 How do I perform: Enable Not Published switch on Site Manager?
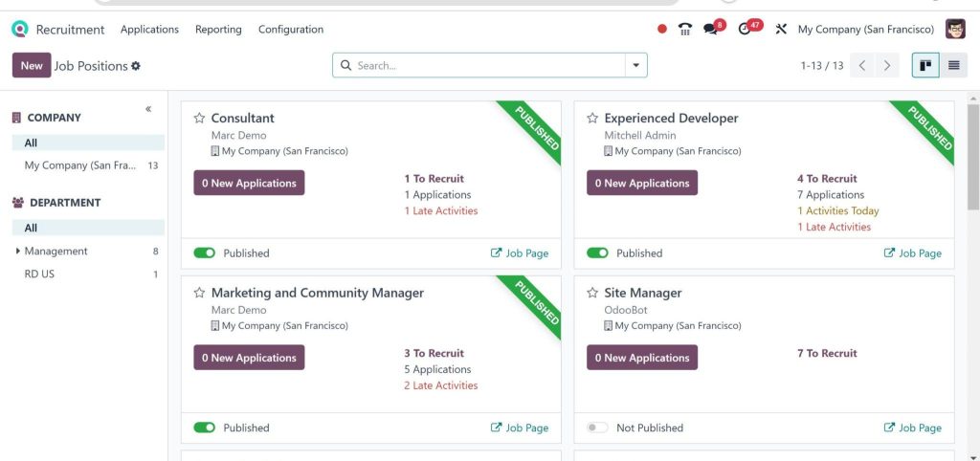coord(597,428)
